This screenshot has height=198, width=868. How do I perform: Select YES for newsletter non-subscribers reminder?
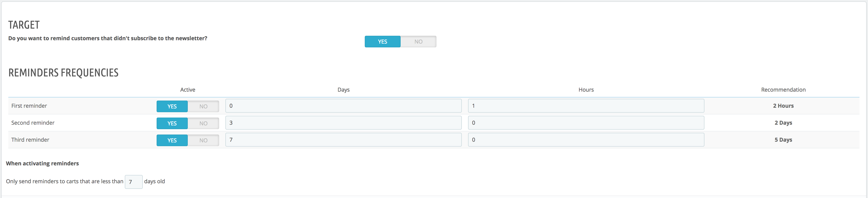coord(382,42)
